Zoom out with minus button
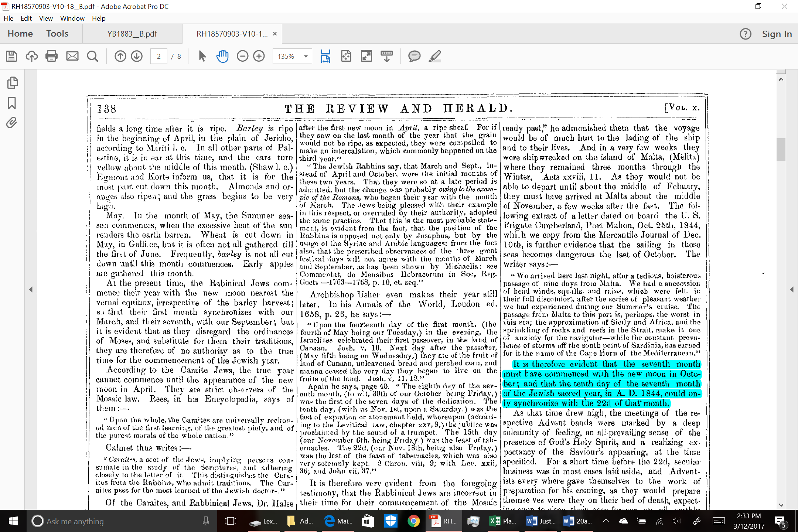This screenshot has height=532, width=798. point(242,56)
